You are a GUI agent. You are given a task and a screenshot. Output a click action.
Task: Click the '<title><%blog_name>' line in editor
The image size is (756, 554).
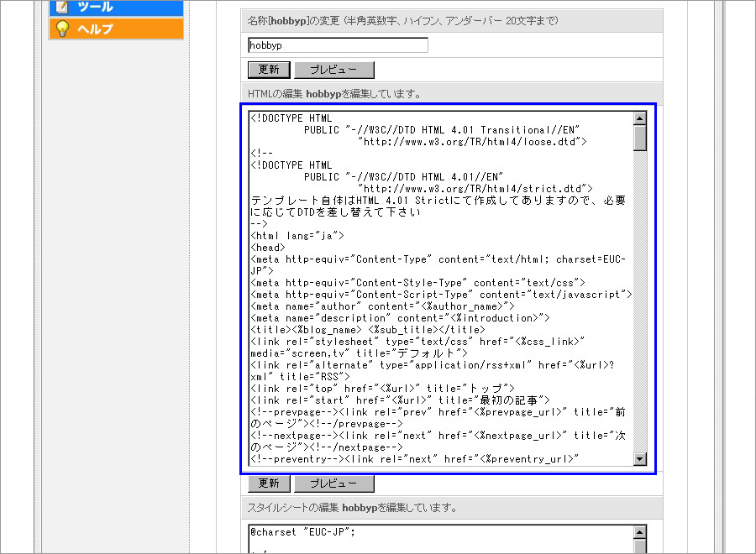(x=367, y=330)
